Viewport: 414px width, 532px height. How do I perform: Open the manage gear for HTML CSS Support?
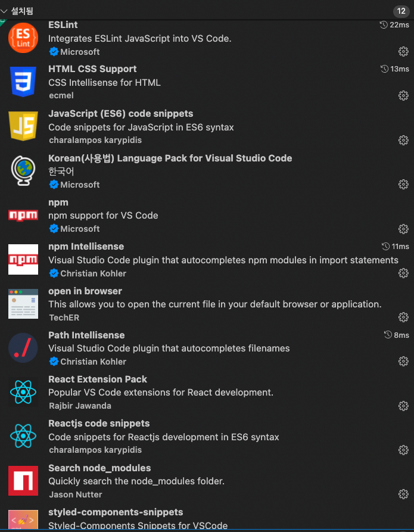[x=403, y=96]
